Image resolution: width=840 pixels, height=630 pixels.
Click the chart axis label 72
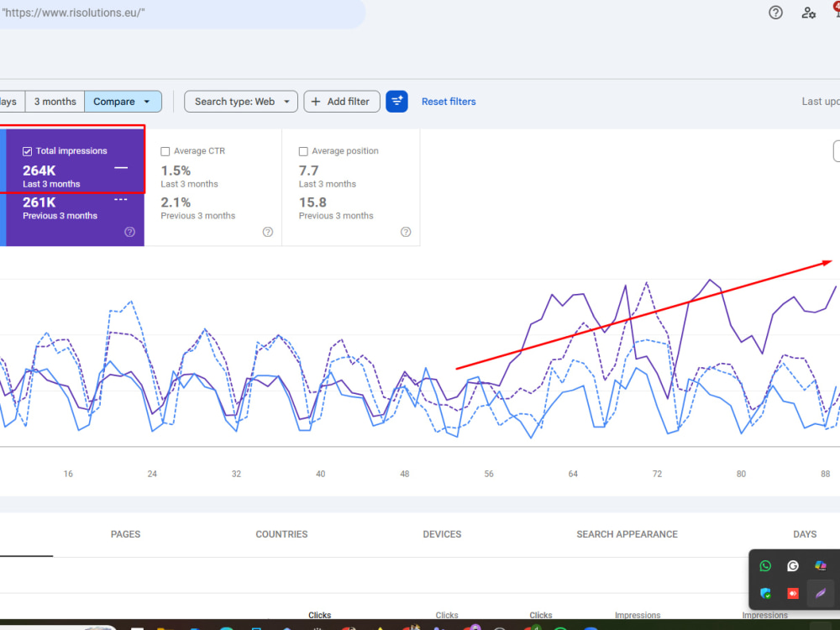point(657,474)
